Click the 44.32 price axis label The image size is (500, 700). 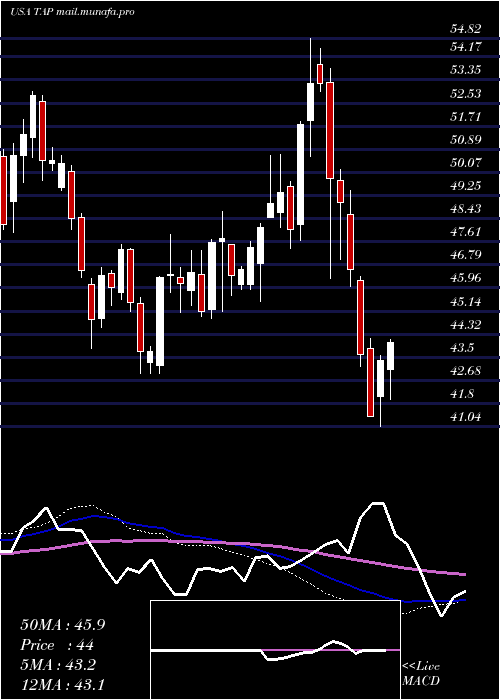[x=466, y=325]
